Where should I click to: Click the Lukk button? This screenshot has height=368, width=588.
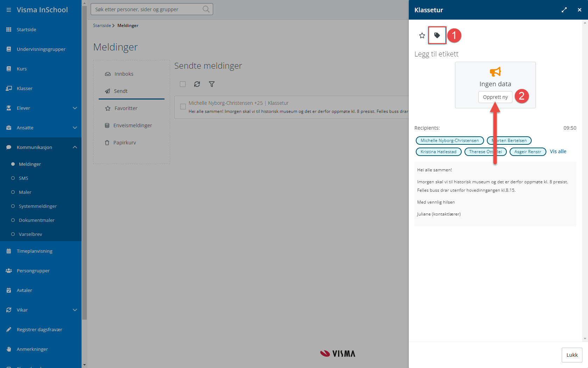click(x=572, y=355)
